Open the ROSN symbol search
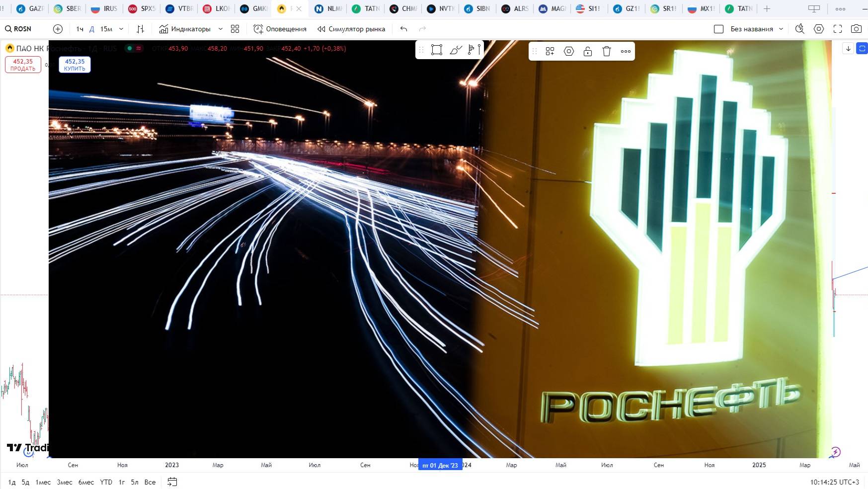The height and width of the screenshot is (489, 868). 18,29
